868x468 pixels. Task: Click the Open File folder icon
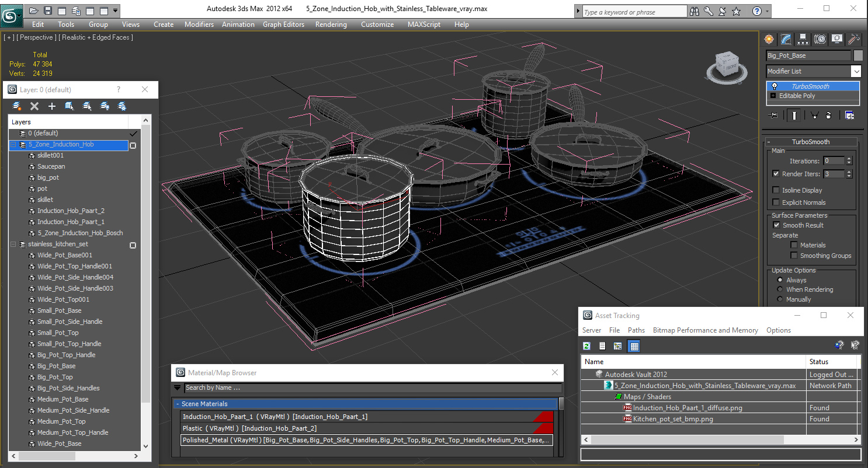click(x=34, y=11)
